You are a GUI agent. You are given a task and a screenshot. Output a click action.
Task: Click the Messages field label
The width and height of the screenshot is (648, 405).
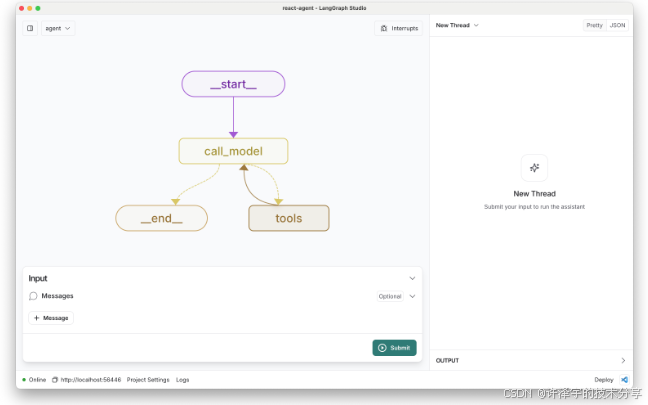pos(57,296)
